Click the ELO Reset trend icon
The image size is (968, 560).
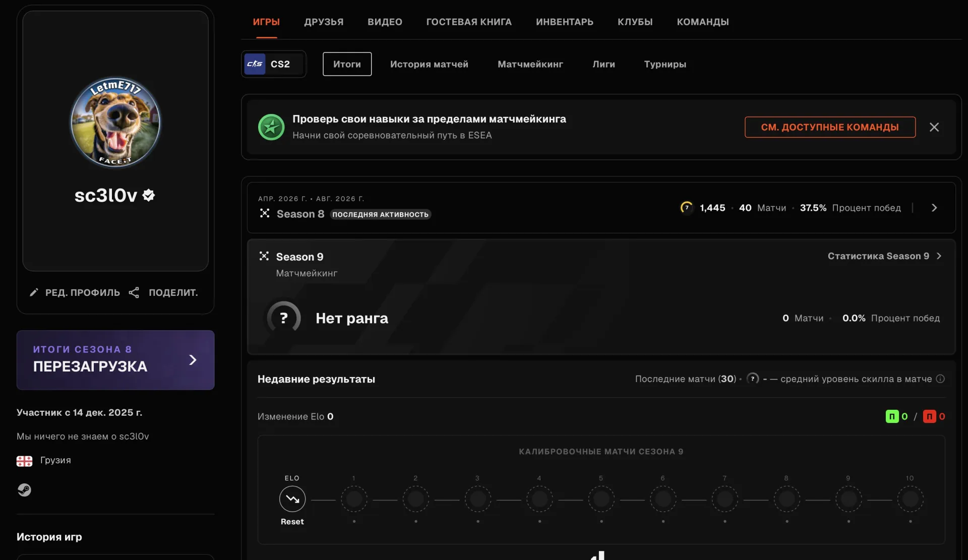(x=292, y=499)
